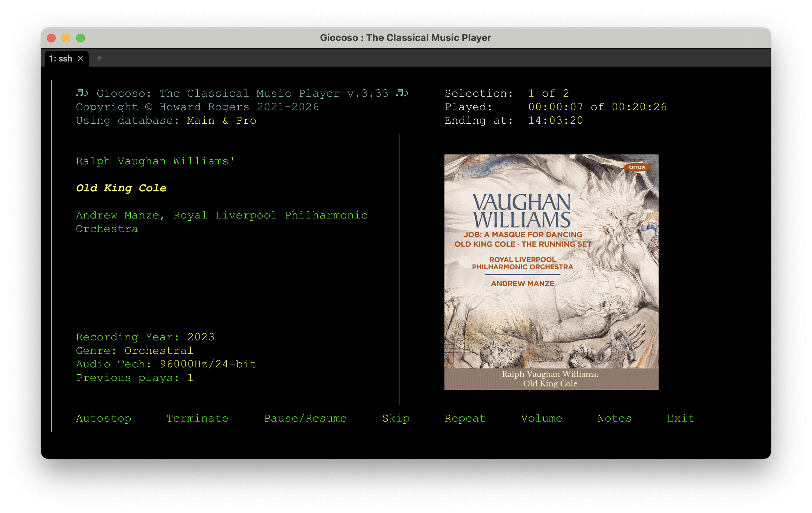Click the Recording Year 2023 entry
The height and width of the screenshot is (513, 812).
click(x=145, y=337)
